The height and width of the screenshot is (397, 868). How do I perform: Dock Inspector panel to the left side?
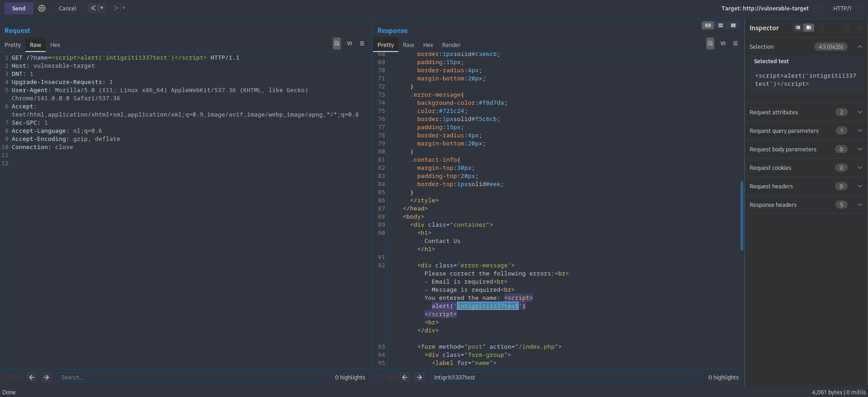click(798, 28)
